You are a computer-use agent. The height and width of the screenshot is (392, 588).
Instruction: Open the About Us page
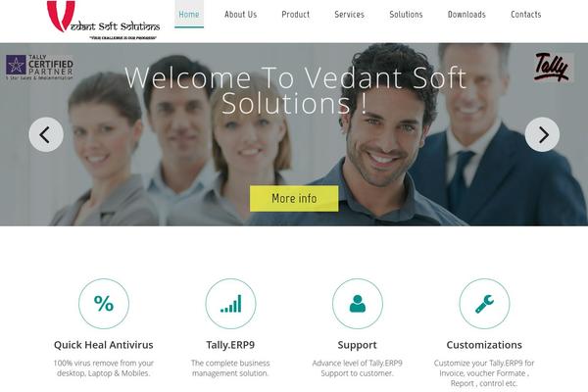(x=241, y=15)
